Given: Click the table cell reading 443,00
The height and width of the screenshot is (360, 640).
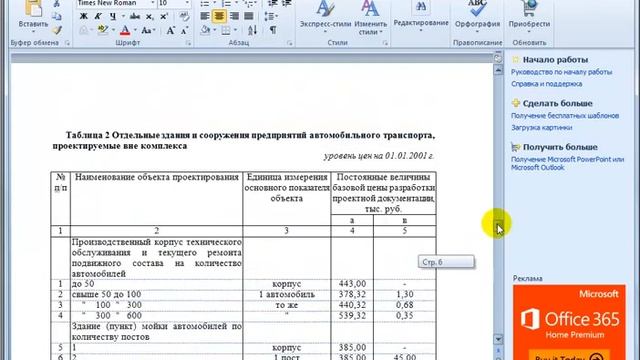Looking at the screenshot, I should click(352, 284).
